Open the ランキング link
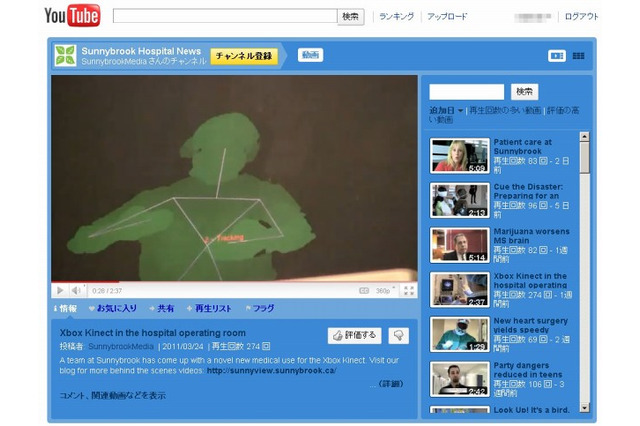The image size is (640, 426). click(x=396, y=16)
